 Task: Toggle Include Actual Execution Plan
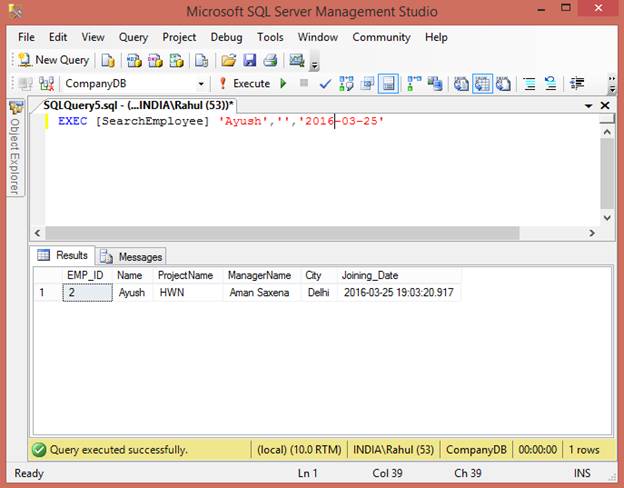coord(414,84)
